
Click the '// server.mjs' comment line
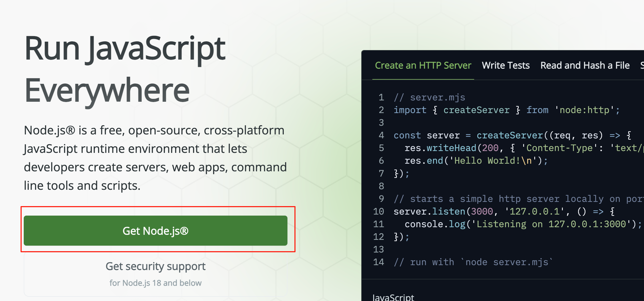[429, 98]
